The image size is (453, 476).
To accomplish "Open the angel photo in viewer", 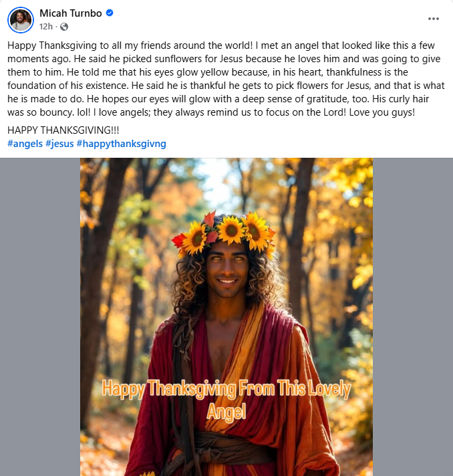I will 226,317.
